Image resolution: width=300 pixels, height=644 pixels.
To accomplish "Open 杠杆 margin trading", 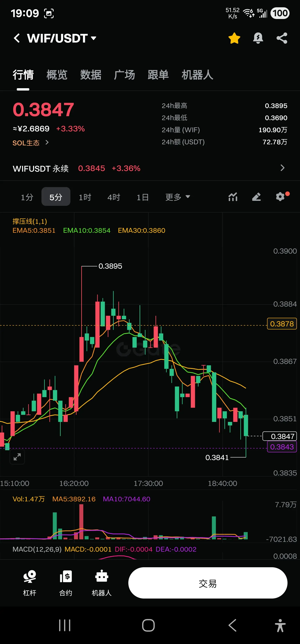I will pyautogui.click(x=30, y=583).
